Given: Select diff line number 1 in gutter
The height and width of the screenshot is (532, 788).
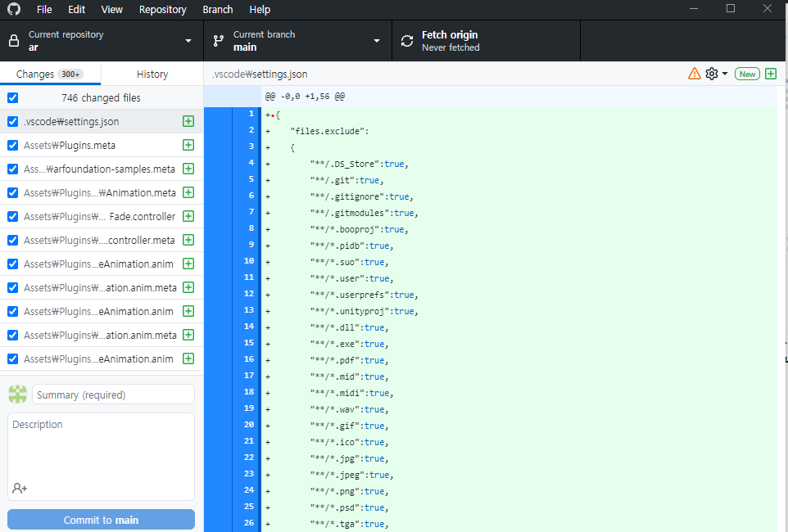Looking at the screenshot, I should tap(251, 114).
